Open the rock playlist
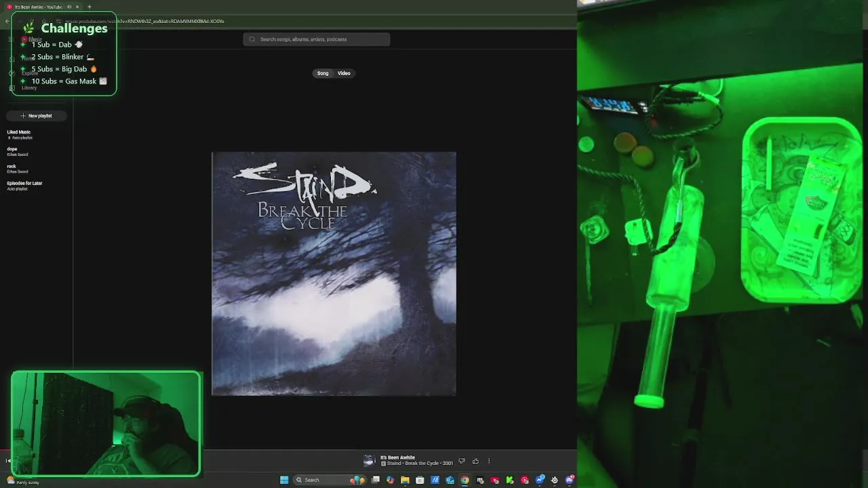The image size is (868, 488). 17,168
